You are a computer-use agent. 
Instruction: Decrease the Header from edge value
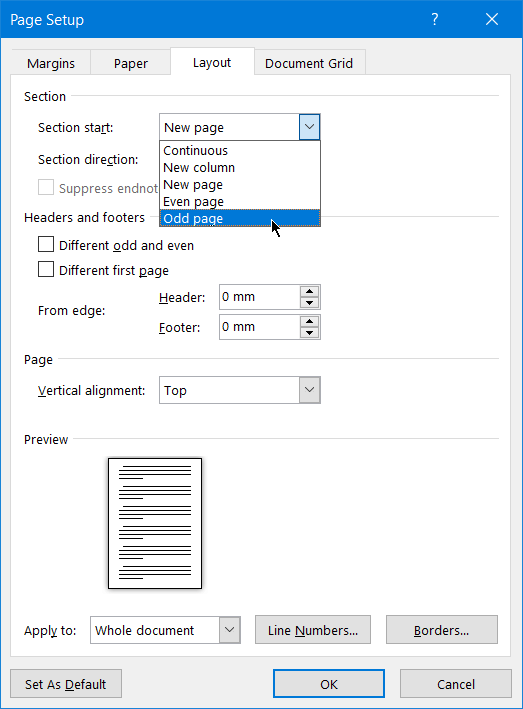click(310, 303)
